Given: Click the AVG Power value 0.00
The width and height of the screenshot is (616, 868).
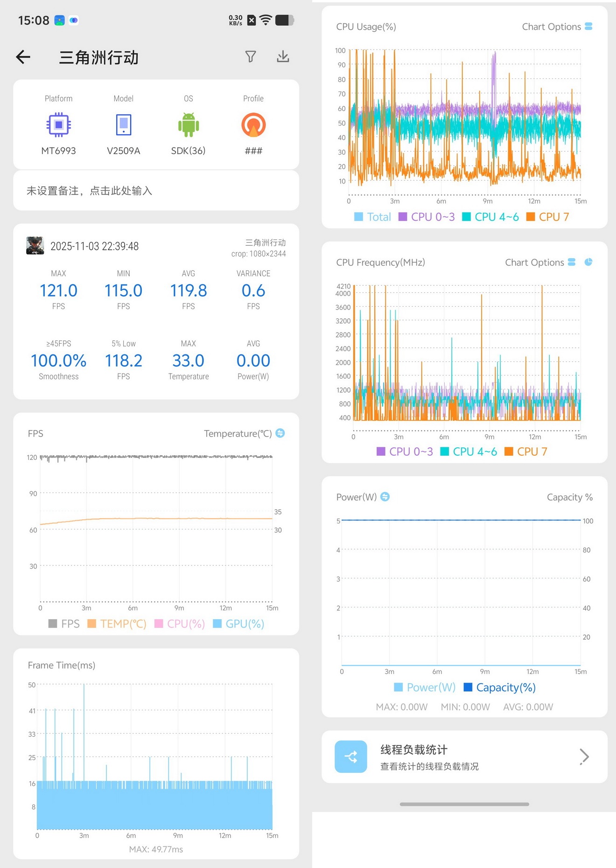Looking at the screenshot, I should [x=253, y=360].
